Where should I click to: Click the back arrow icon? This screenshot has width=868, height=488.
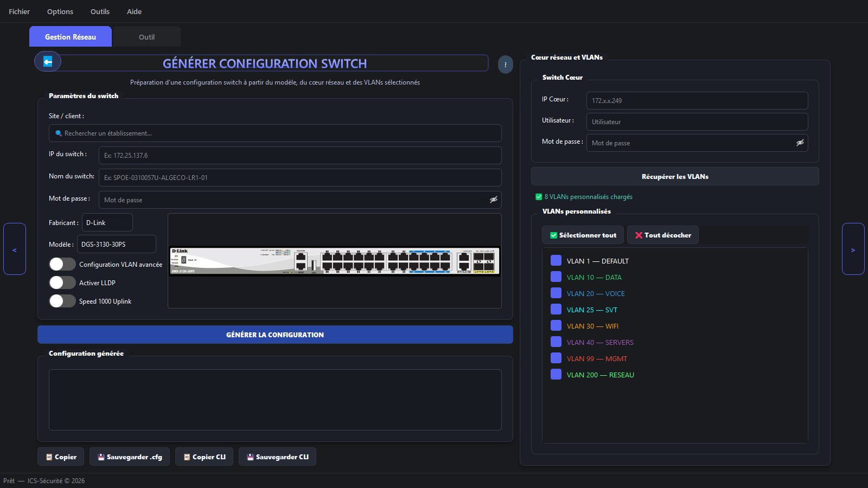(48, 62)
